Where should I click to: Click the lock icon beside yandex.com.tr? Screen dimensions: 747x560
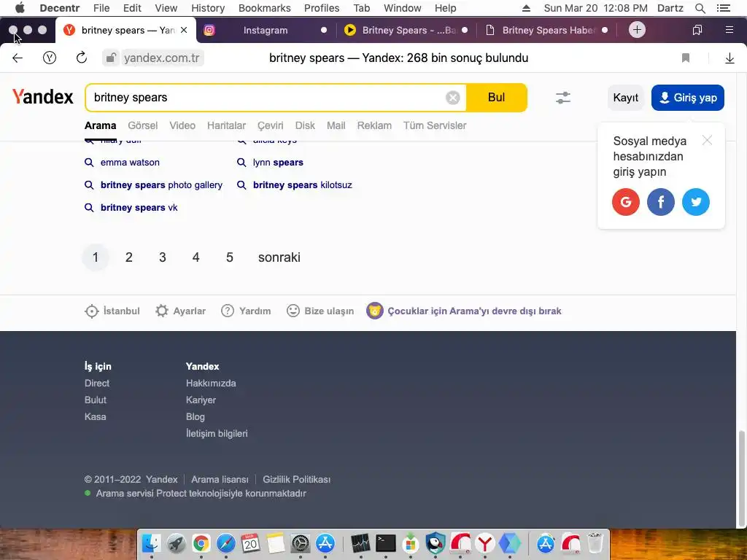[x=111, y=58]
